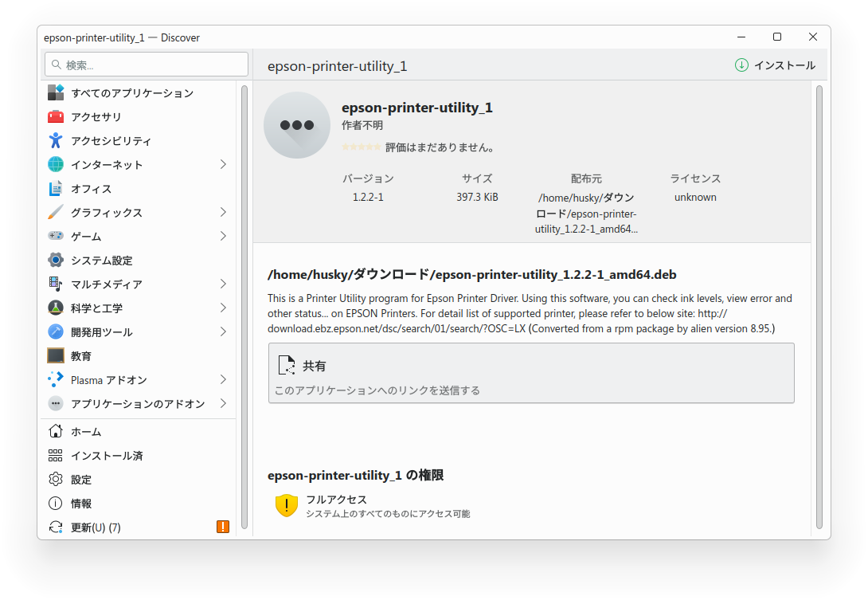
Task: Open すべてのアプリケーション in the sidebar
Action: (132, 93)
